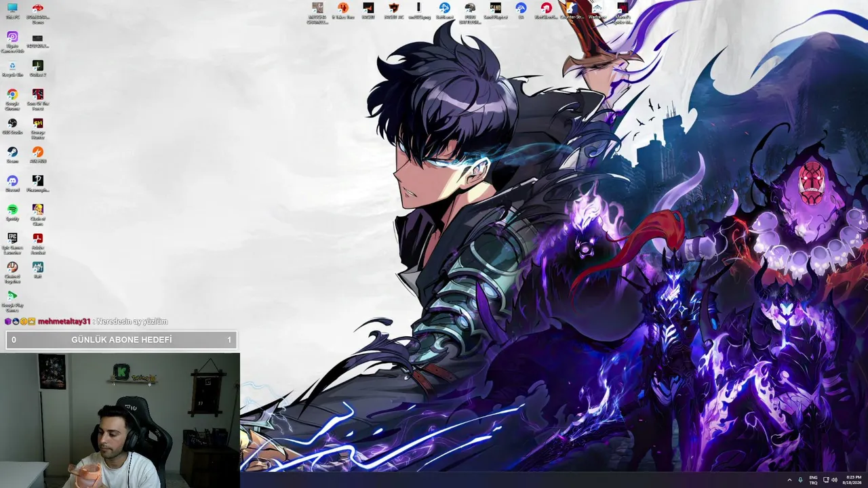The width and height of the screenshot is (868, 488).
Task: Click the Storage Hunter game icon
Action: pyautogui.click(x=38, y=128)
